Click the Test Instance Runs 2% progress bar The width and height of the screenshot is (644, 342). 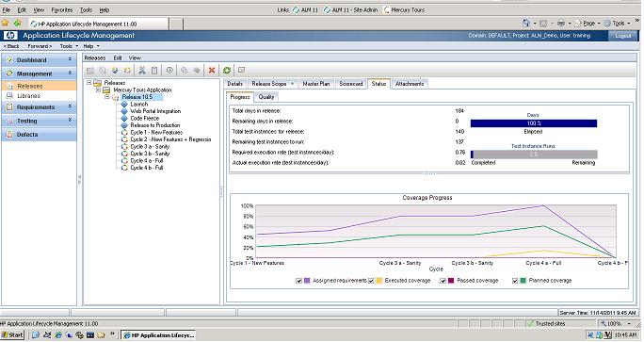tap(534, 155)
